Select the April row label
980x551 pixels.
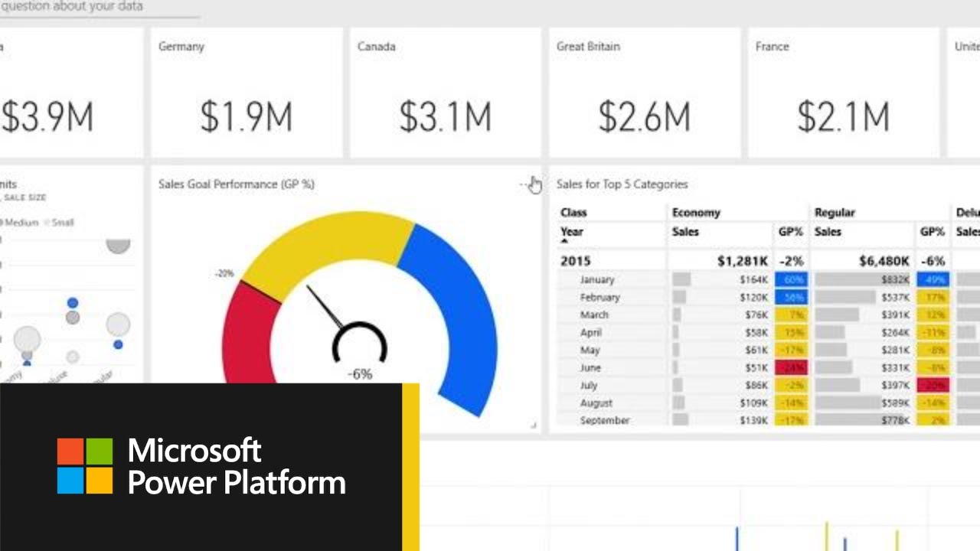[591, 332]
